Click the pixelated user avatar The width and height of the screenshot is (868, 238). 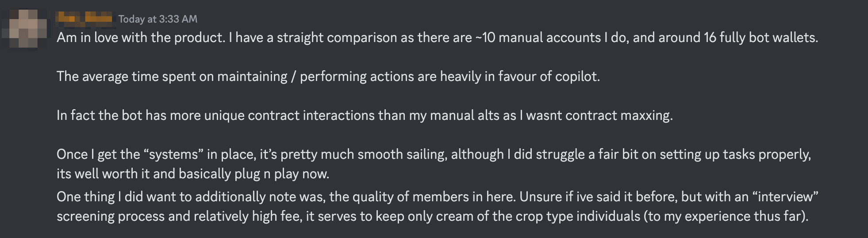click(25, 28)
